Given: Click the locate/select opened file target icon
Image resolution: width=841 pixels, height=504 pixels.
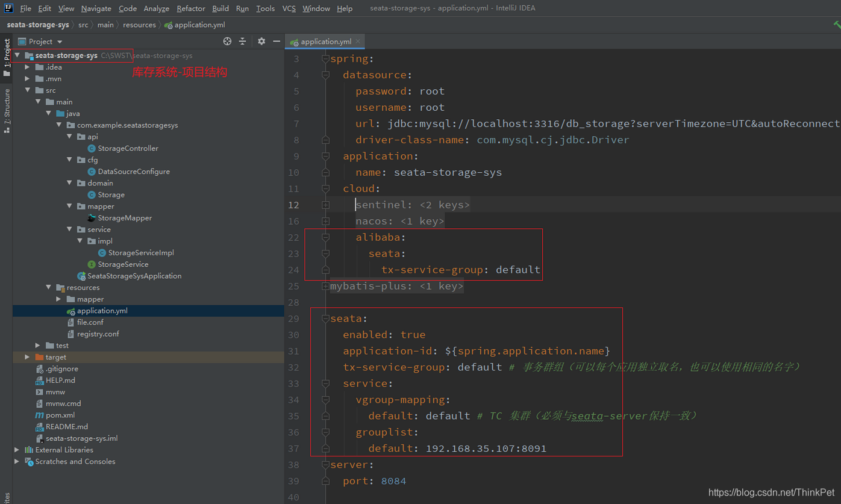Looking at the screenshot, I should coord(227,41).
